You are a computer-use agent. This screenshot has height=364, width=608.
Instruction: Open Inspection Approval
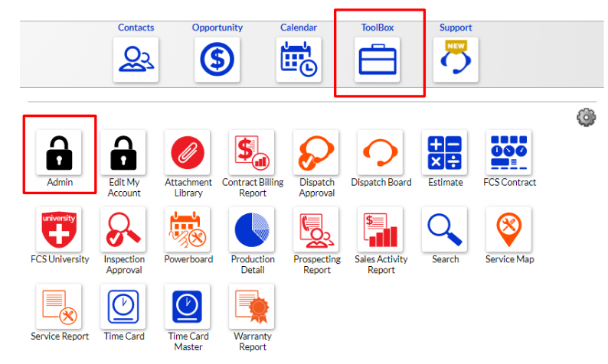click(123, 229)
